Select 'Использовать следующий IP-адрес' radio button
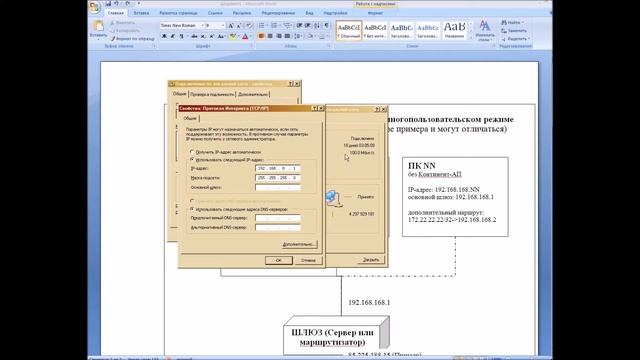Viewport: 640px width, 360px height. [192, 160]
